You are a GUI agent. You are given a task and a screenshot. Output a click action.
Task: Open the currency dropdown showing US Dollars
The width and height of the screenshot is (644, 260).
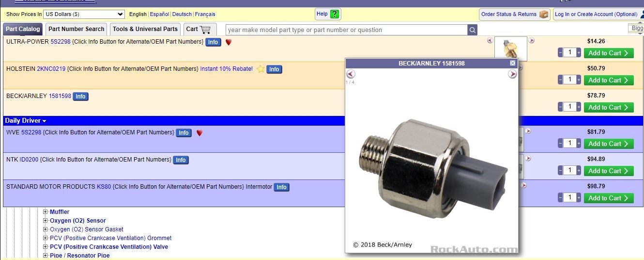pyautogui.click(x=84, y=15)
